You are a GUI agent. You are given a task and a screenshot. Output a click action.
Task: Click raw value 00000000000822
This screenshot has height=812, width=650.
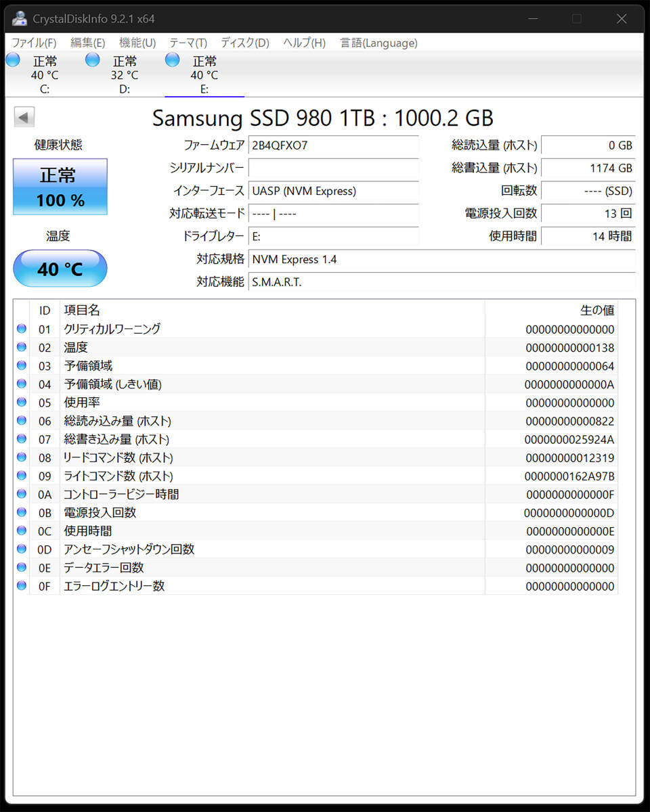click(570, 421)
